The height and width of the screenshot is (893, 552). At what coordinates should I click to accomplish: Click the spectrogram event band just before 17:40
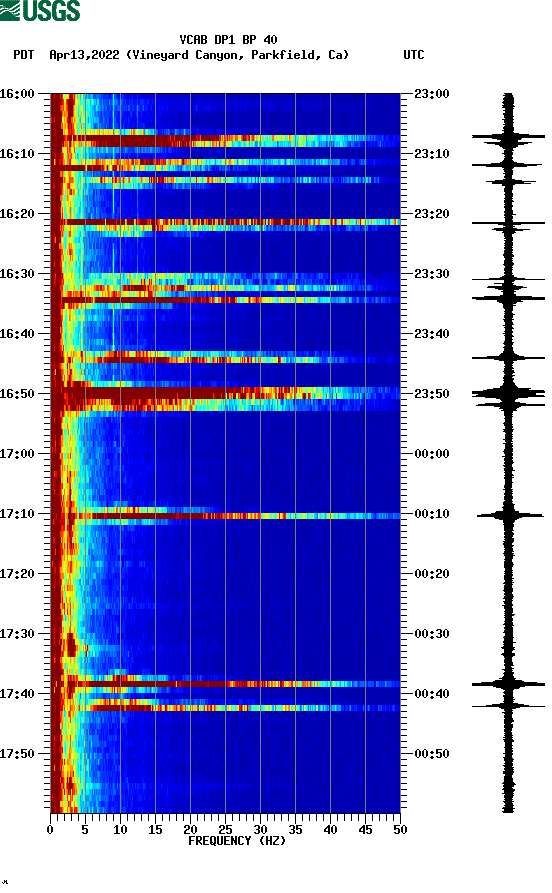click(x=225, y=684)
